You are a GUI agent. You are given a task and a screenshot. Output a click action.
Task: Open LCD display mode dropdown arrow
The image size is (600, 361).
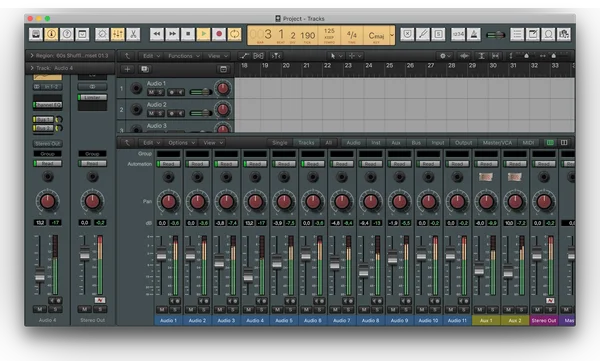coord(392,35)
